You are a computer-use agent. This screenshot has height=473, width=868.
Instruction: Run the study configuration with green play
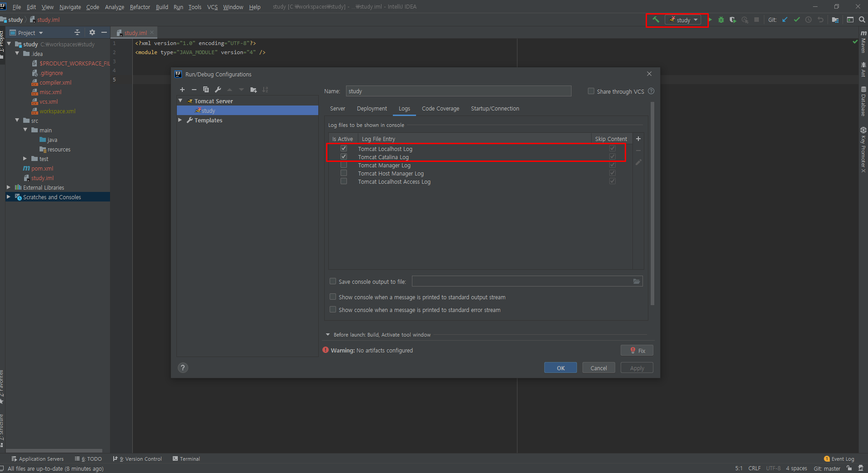pos(710,20)
